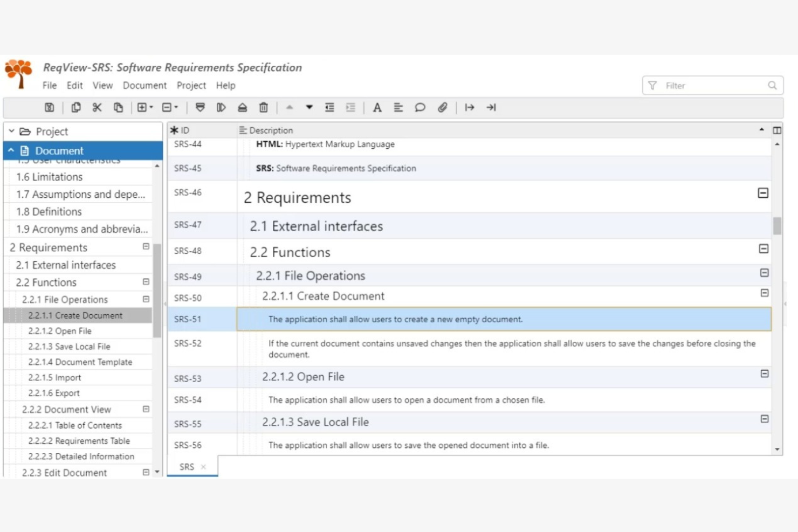Screen dimensions: 798x532
Task: Paste a requirement using the paste icon
Action: click(119, 107)
